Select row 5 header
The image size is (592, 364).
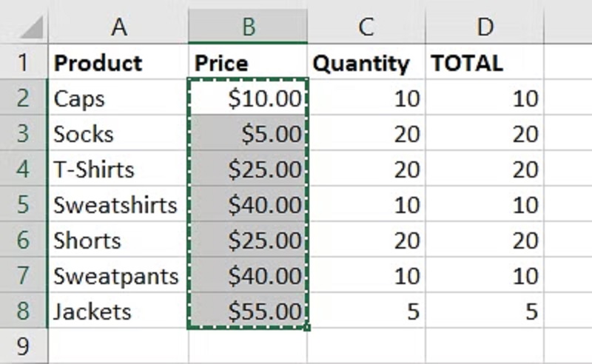point(23,205)
